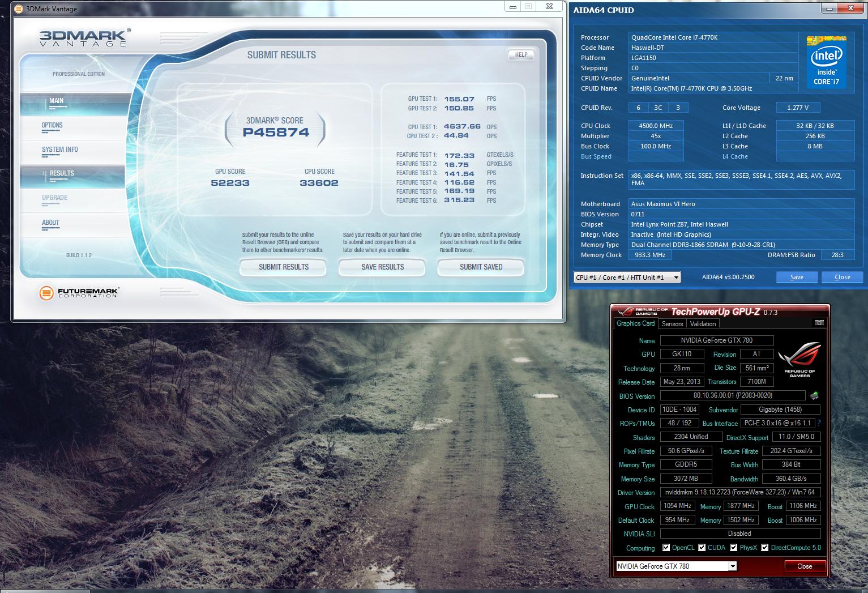Click the HELP button in 3DMark Vantage
Screen dimensions: 868x593
521,55
